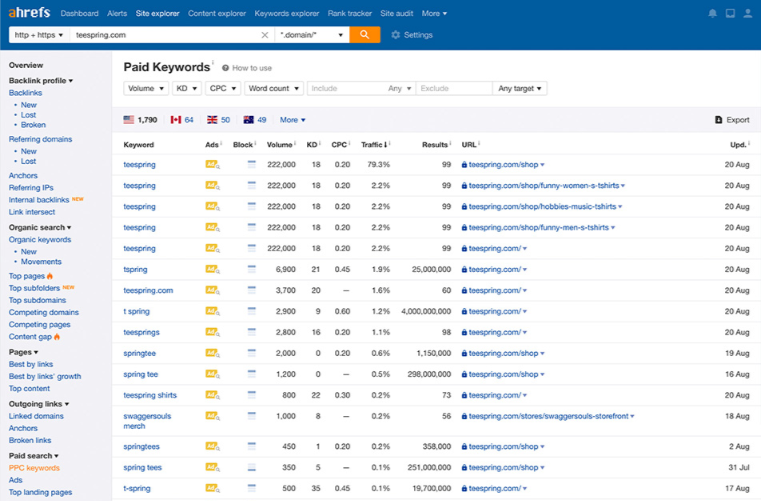The height and width of the screenshot is (501, 762).
Task: Open Referring domains in sidebar
Action: click(x=40, y=139)
